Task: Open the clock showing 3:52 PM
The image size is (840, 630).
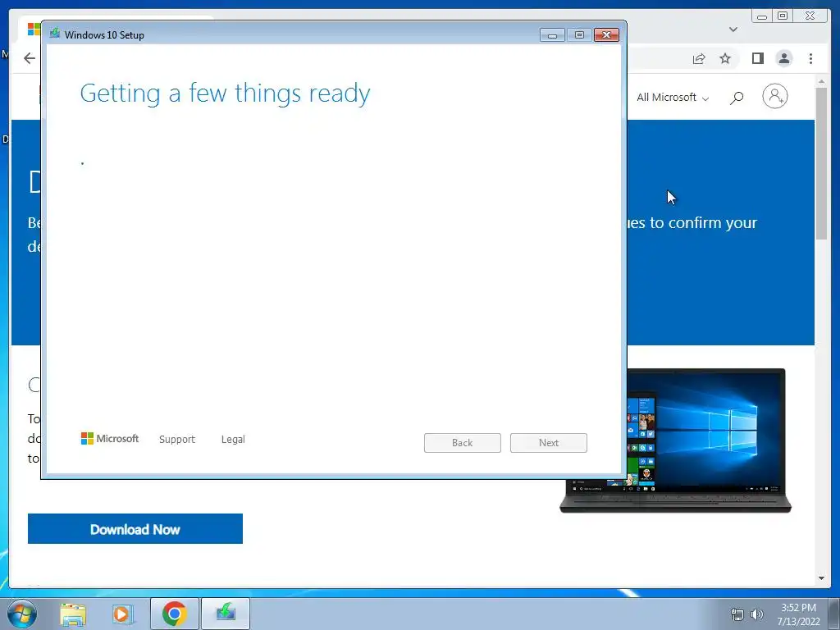Action: [x=798, y=614]
